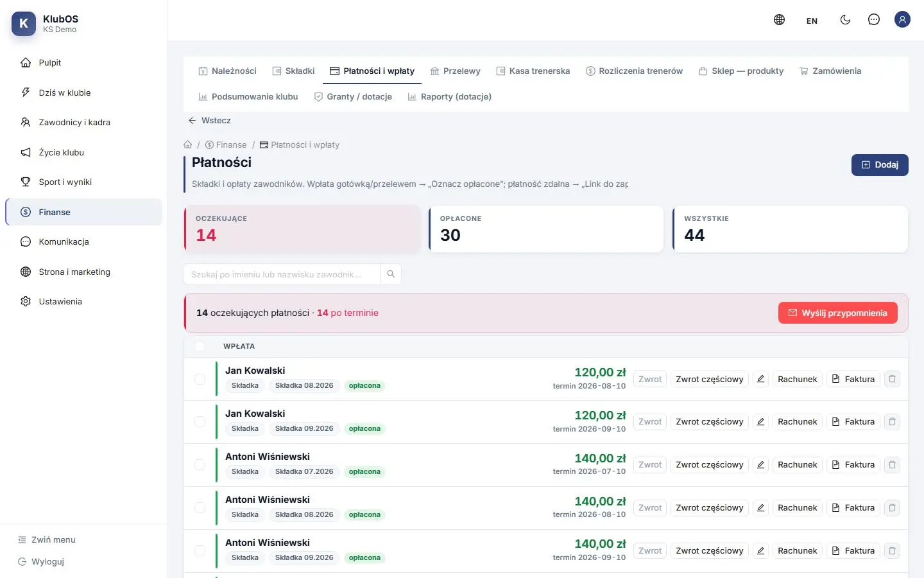Check the select-all checkbox in table header

coord(200,346)
